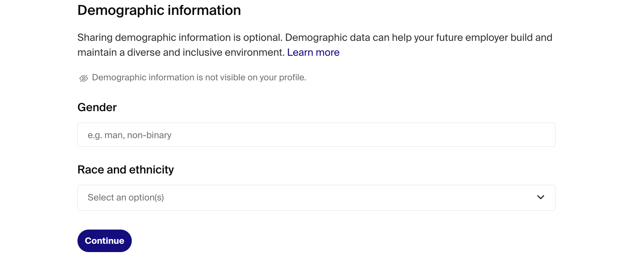Click the Race and ethnicity label
644x259 pixels.
[126, 170]
